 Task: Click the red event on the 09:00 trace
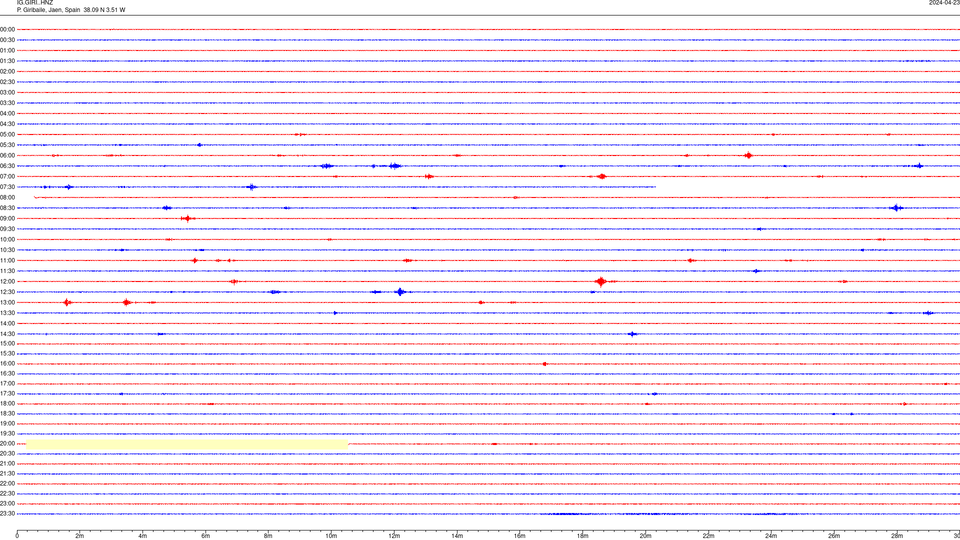187,219
